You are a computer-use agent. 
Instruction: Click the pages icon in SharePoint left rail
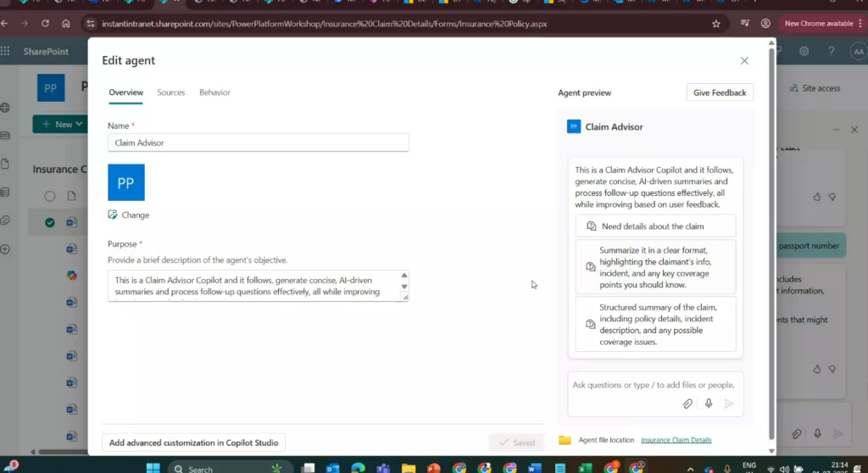click(6, 164)
